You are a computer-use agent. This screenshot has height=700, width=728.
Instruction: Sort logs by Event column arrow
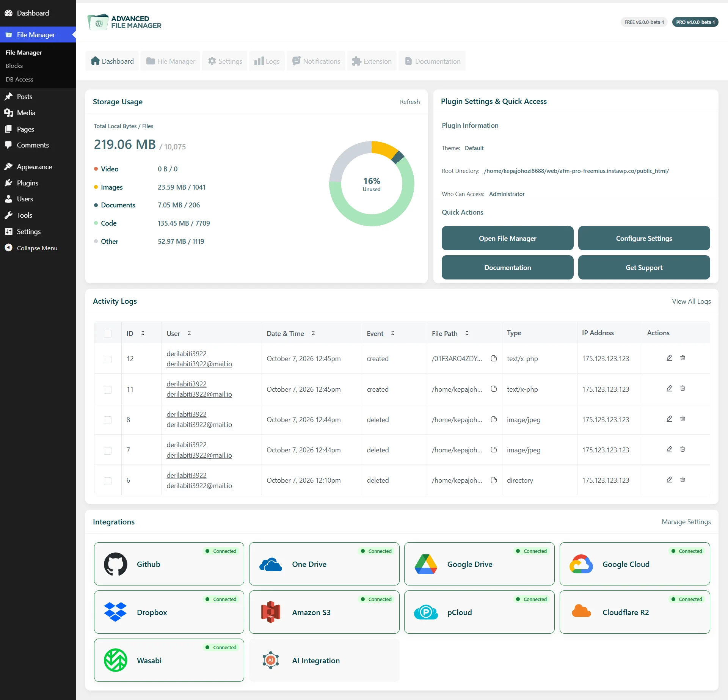[x=392, y=333]
